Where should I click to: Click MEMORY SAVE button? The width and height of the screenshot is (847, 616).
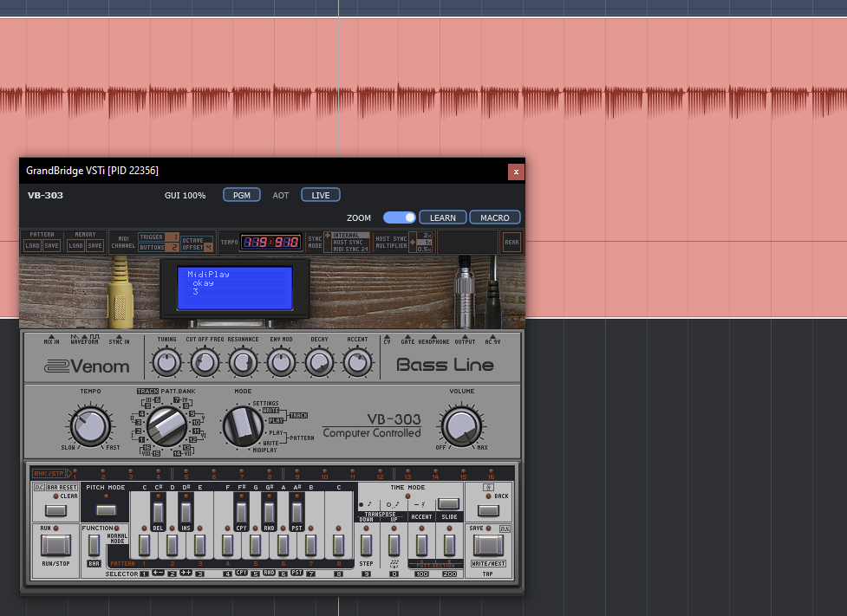coord(95,246)
